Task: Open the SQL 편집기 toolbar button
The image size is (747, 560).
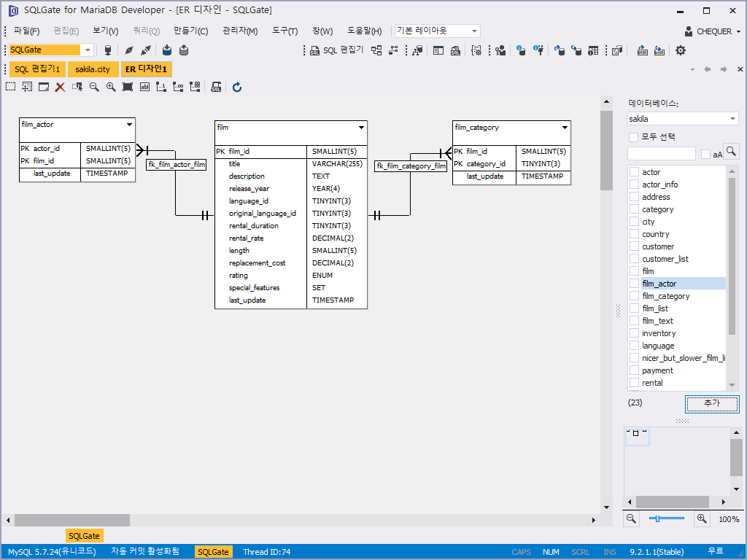Action: [x=337, y=50]
